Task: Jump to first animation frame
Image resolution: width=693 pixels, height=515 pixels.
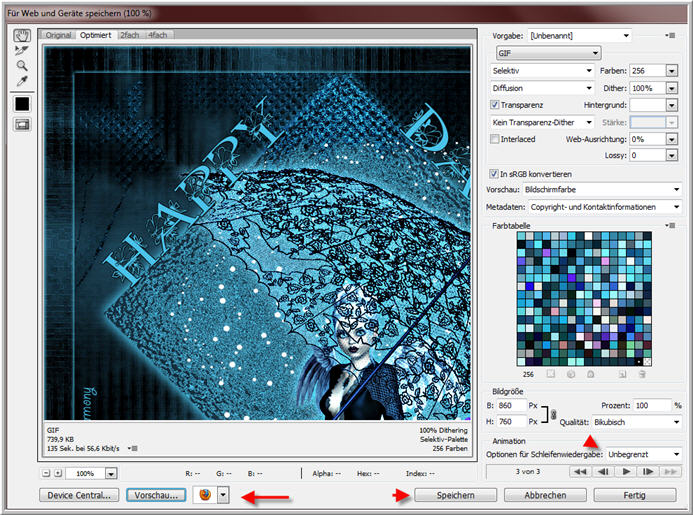Action: pyautogui.click(x=580, y=472)
